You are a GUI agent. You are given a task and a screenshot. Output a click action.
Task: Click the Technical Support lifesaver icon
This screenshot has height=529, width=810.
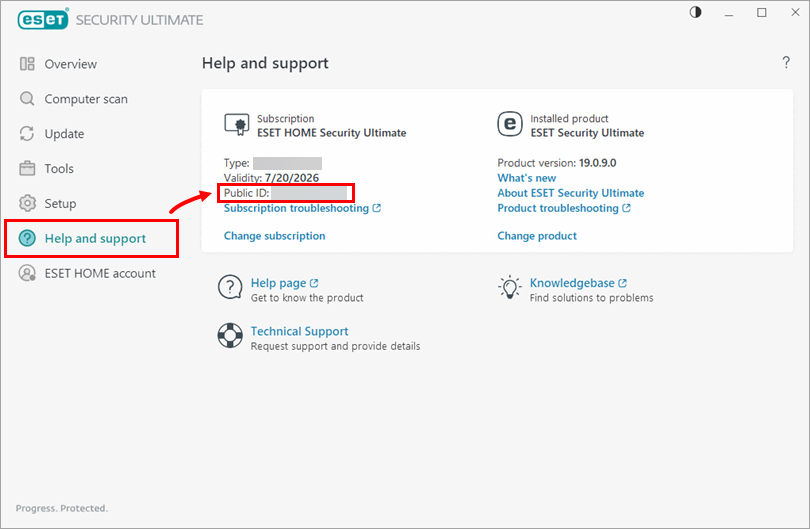click(230, 336)
